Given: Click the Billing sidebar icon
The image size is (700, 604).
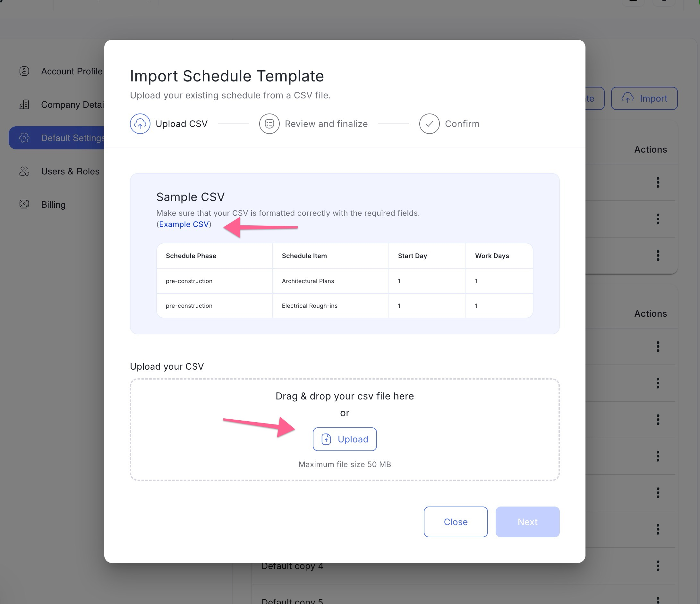Looking at the screenshot, I should click(24, 205).
